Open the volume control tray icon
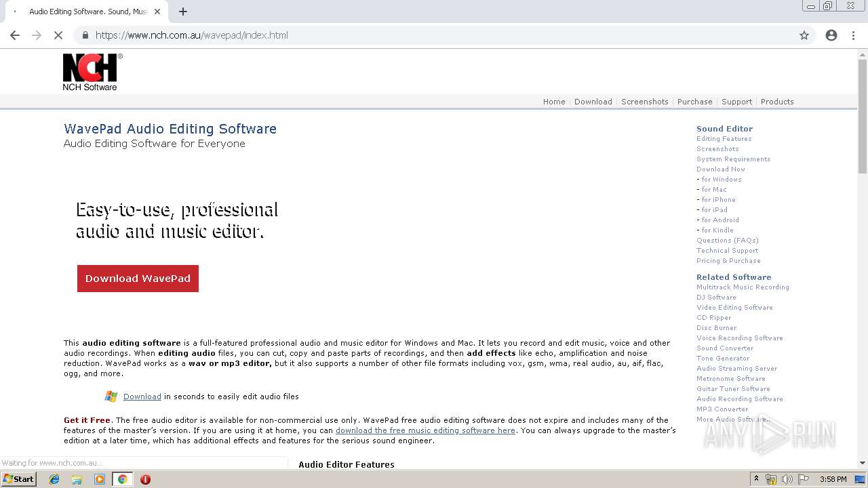 (x=787, y=479)
